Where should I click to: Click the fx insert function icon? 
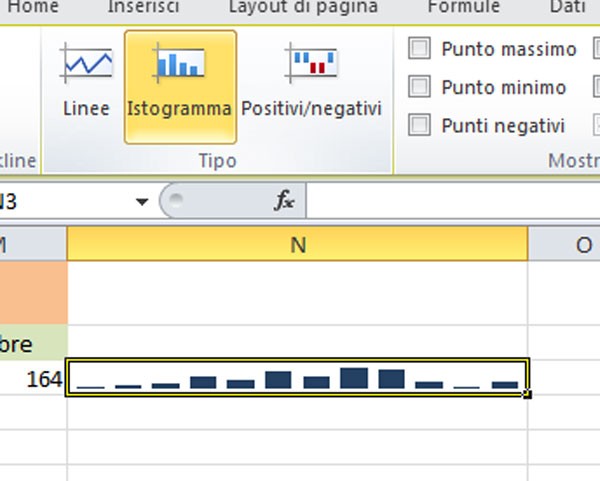tap(285, 201)
